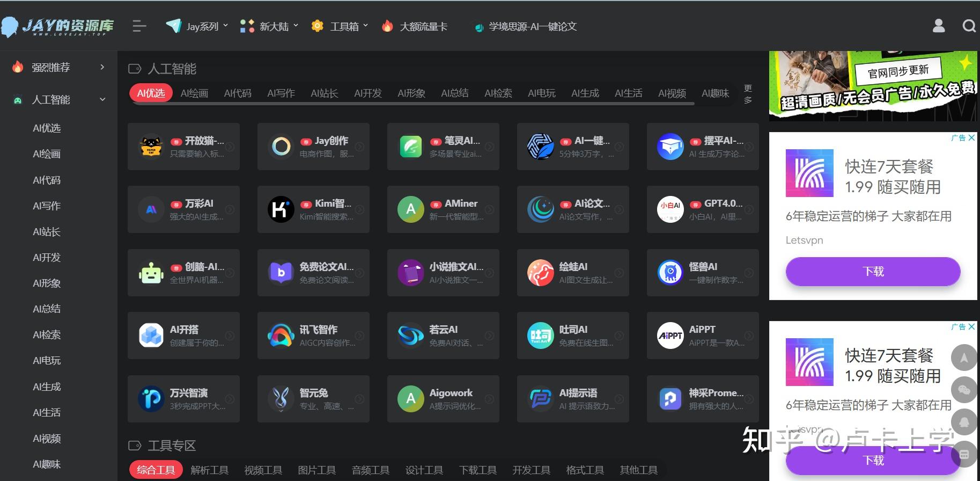
Task: Go to AI电玩 in sidebar
Action: click(47, 360)
